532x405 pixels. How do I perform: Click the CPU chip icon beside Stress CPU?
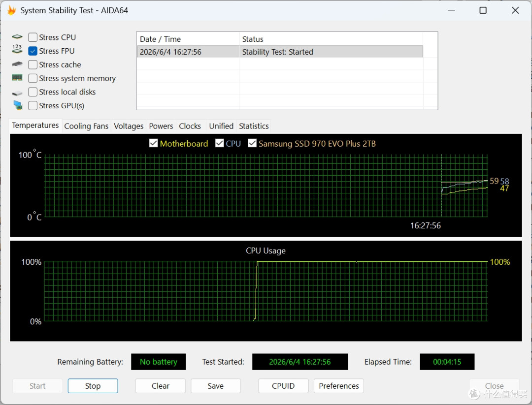[17, 37]
